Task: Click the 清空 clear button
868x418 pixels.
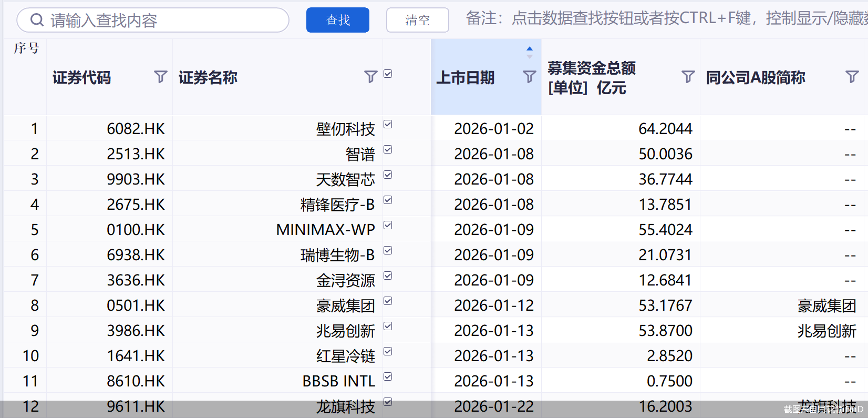Action: [x=417, y=20]
